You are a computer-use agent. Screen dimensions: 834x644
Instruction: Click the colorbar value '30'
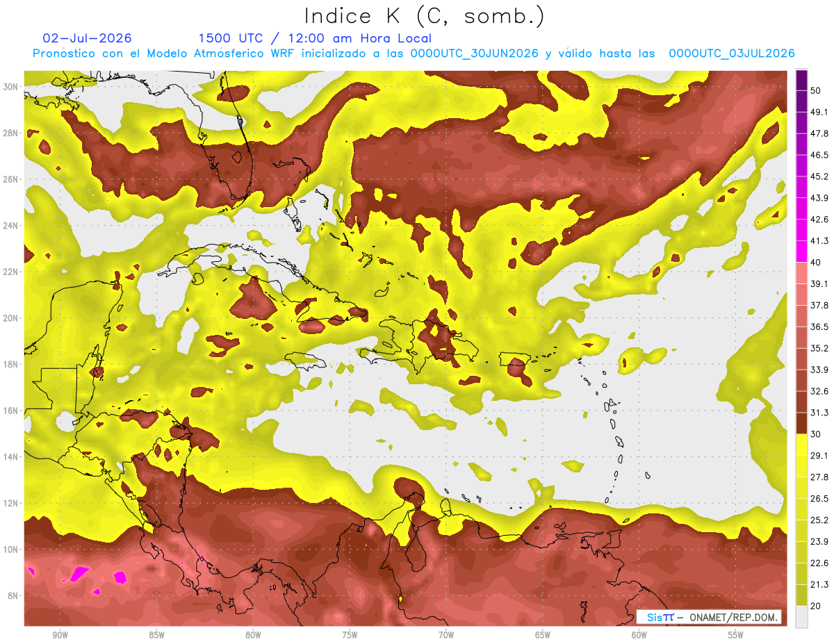click(x=816, y=435)
